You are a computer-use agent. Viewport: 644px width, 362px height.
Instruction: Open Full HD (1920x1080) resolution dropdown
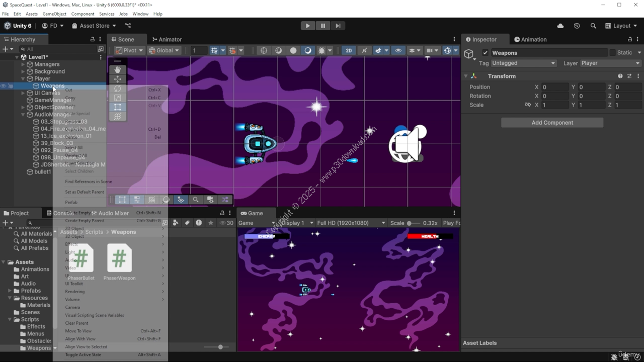point(351,223)
